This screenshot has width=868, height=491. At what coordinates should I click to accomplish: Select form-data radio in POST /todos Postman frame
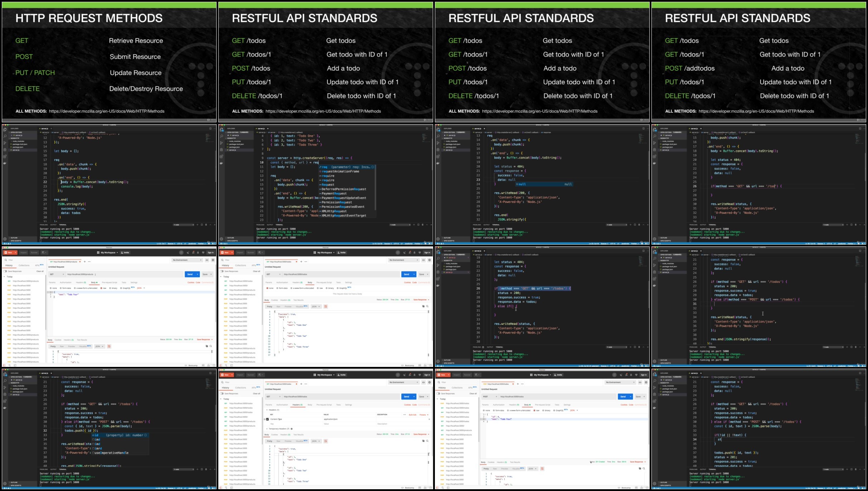click(x=494, y=411)
